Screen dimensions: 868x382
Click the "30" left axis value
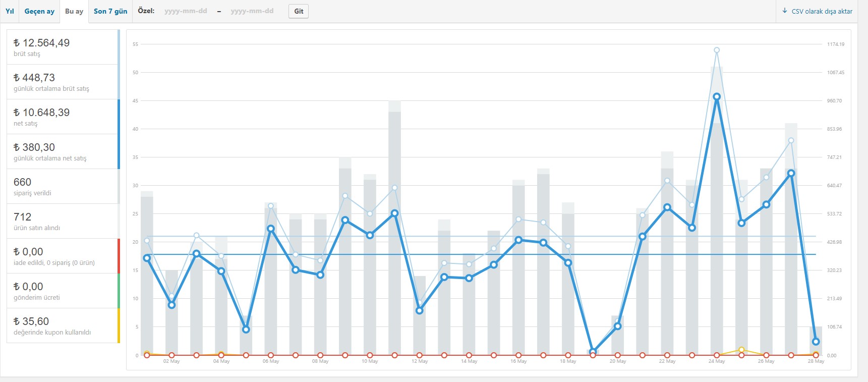coord(135,186)
